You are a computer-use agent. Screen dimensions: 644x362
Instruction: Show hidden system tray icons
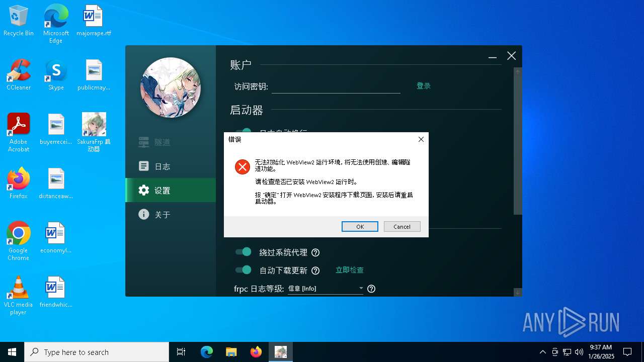point(542,352)
